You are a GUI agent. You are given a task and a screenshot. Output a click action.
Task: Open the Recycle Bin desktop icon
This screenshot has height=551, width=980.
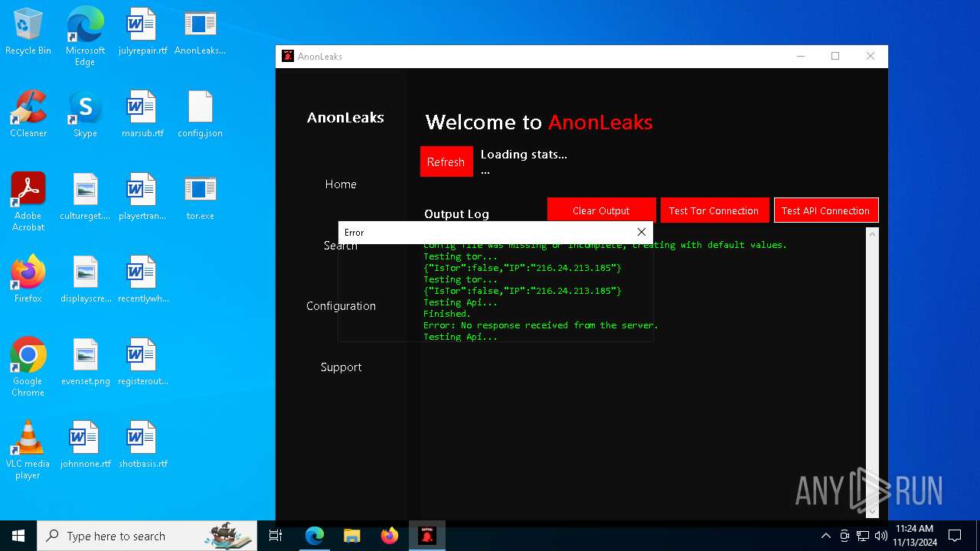point(28,32)
